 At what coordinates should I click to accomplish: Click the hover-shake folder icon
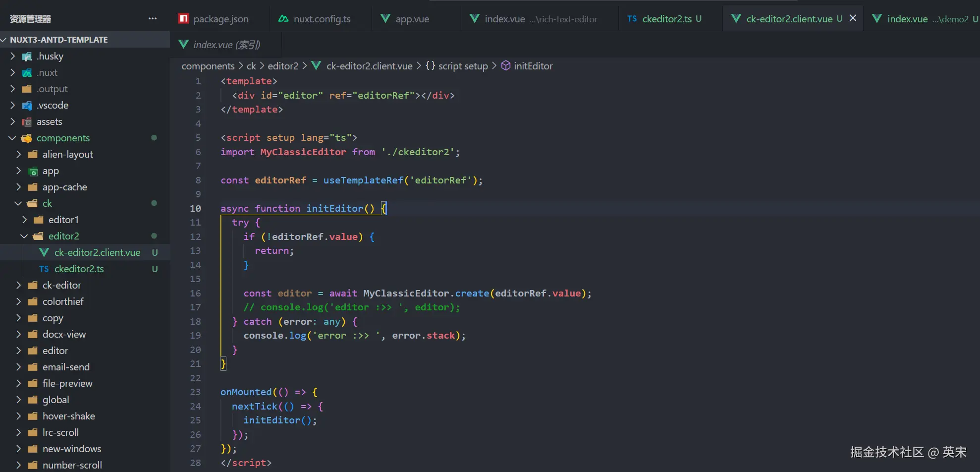click(x=33, y=416)
